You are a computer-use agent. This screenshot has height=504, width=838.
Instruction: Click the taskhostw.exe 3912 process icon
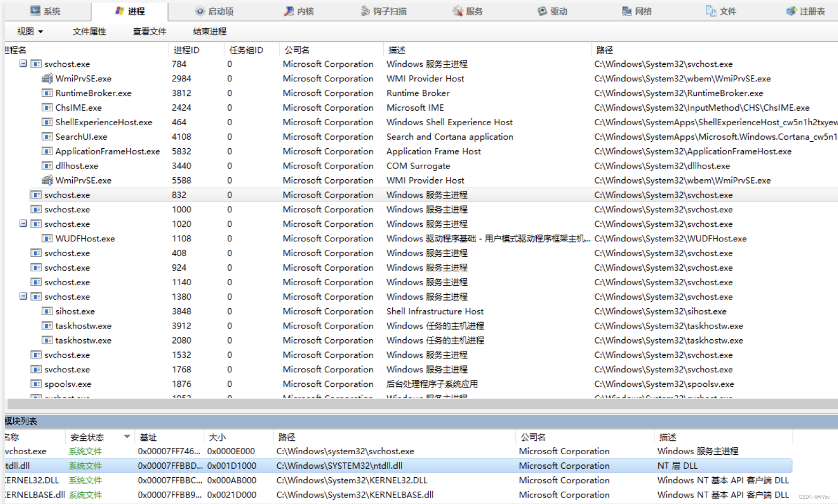coord(47,326)
